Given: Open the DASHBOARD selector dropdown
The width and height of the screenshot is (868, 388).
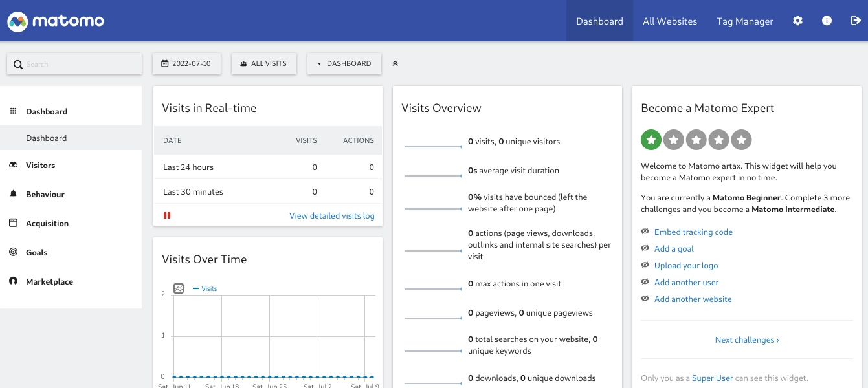Looking at the screenshot, I should click(344, 63).
